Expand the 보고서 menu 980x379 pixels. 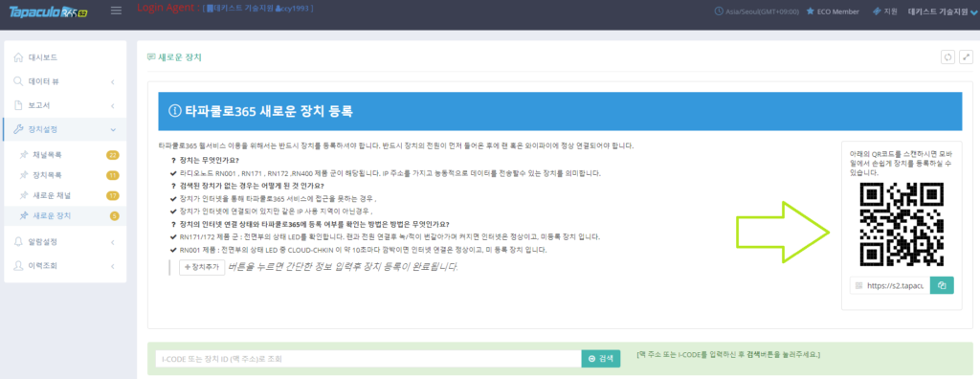click(65, 105)
